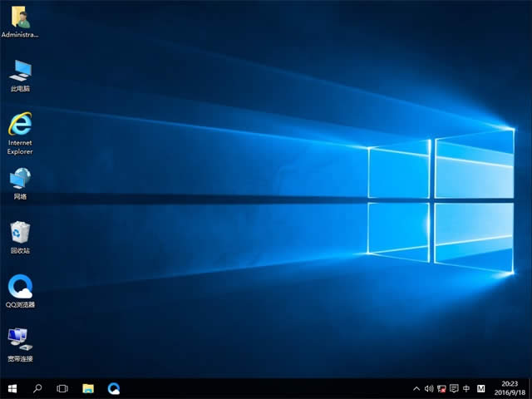The height and width of the screenshot is (399, 532).
Task: Toggle the 中 Chinese input mode indicator
Action: point(466,388)
